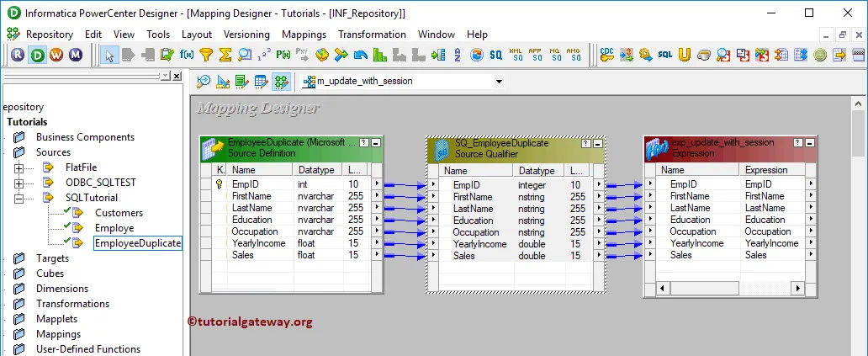
Task: Close the repository navigator panel
Action: [177, 76]
